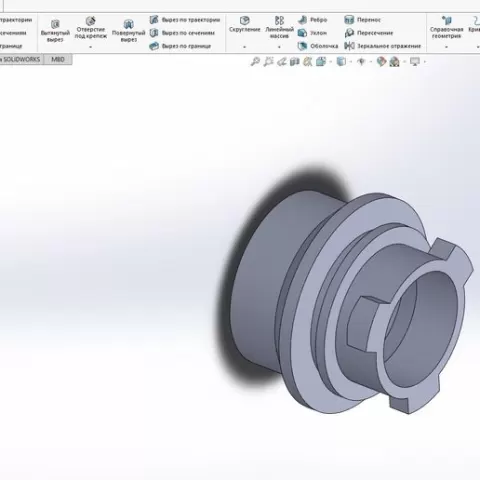
Task: Click Edit Appearance color ball icon
Action: pos(381,62)
